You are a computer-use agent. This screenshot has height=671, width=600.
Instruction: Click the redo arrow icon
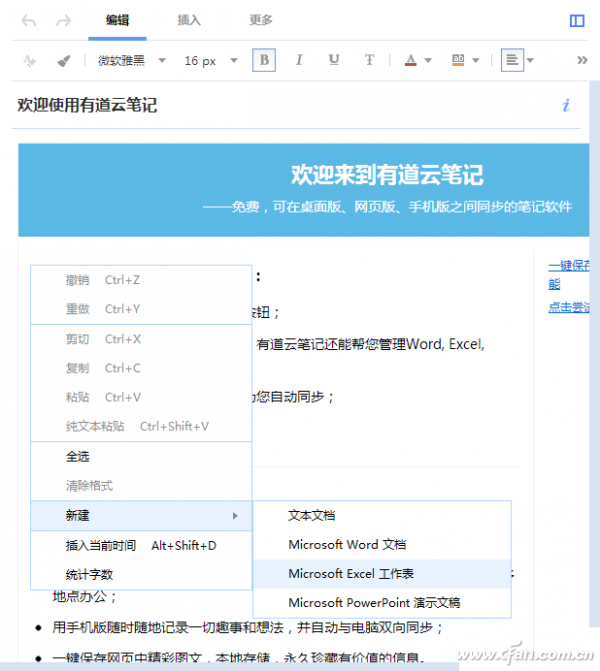(63, 20)
